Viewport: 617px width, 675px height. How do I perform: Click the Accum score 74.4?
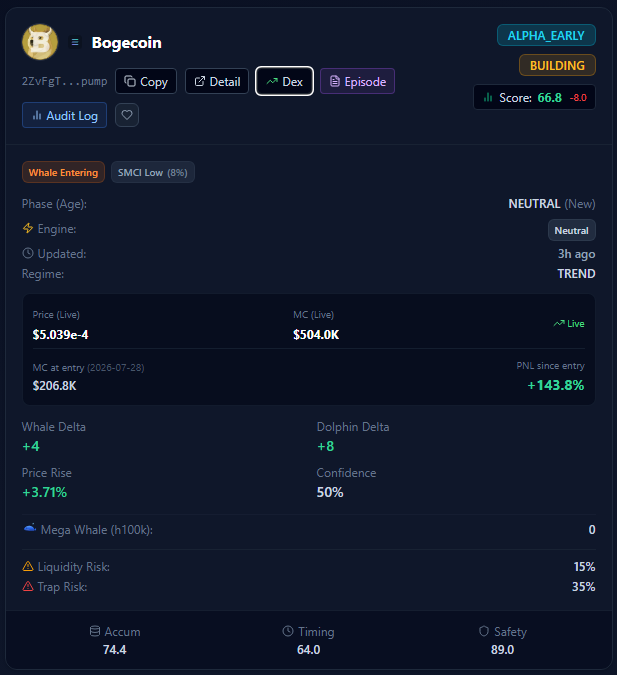pyautogui.click(x=115, y=650)
